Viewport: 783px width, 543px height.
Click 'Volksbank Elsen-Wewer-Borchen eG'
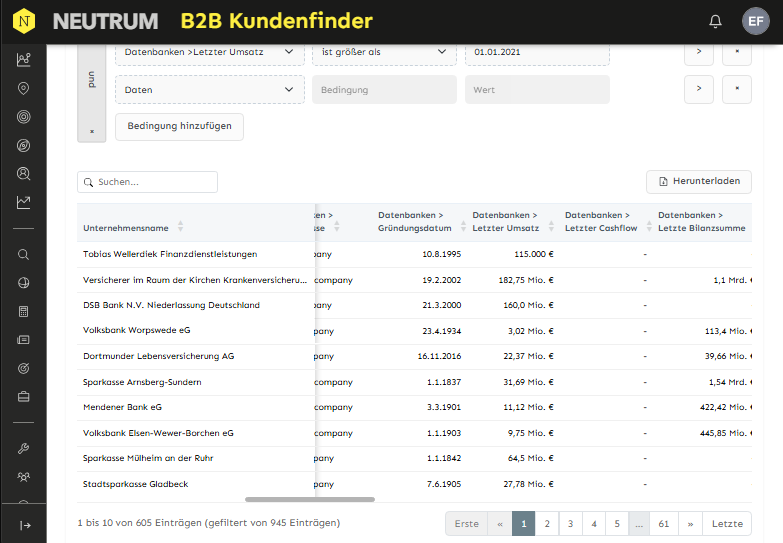[158, 433]
